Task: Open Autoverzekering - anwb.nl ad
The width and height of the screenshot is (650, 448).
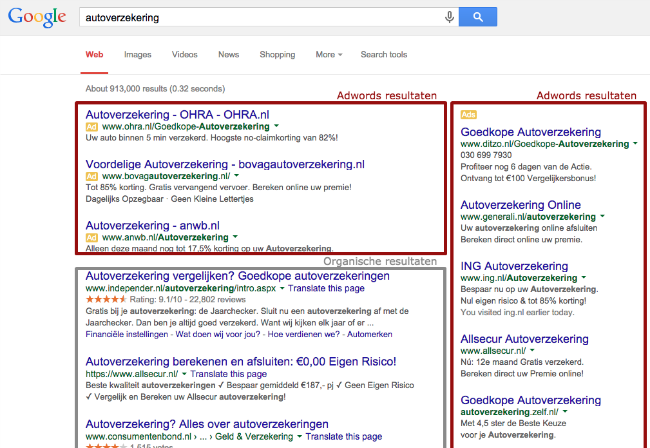Action: point(153,225)
